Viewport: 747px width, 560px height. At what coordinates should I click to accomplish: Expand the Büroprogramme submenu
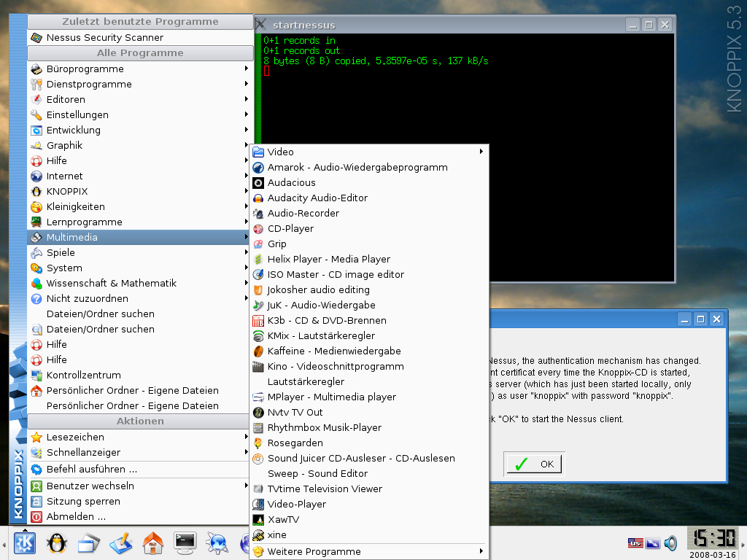pyautogui.click(x=140, y=69)
